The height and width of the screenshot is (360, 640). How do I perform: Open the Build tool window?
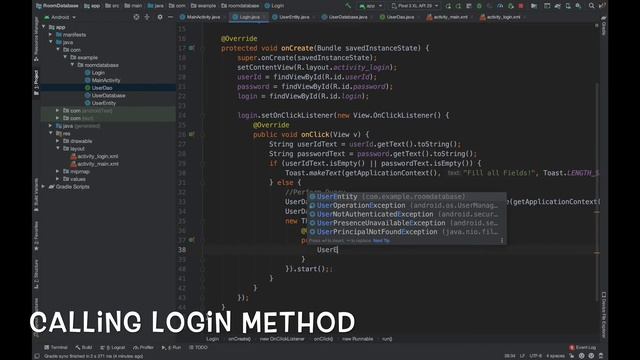[84, 347]
